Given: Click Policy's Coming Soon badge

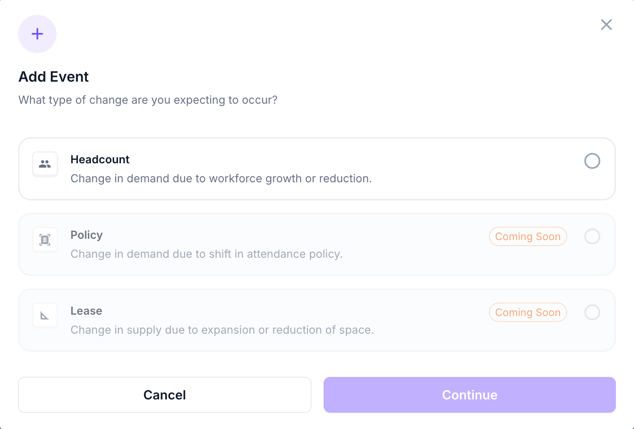Looking at the screenshot, I should pyautogui.click(x=528, y=237).
